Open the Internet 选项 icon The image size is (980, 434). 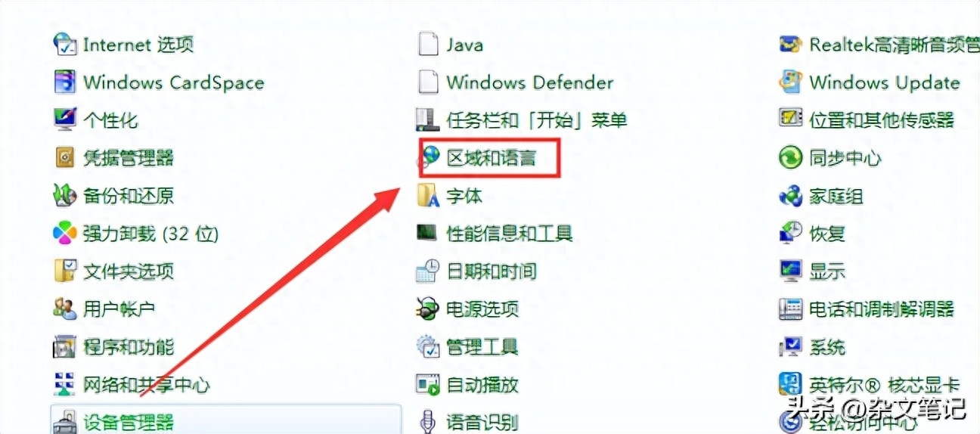(x=65, y=44)
